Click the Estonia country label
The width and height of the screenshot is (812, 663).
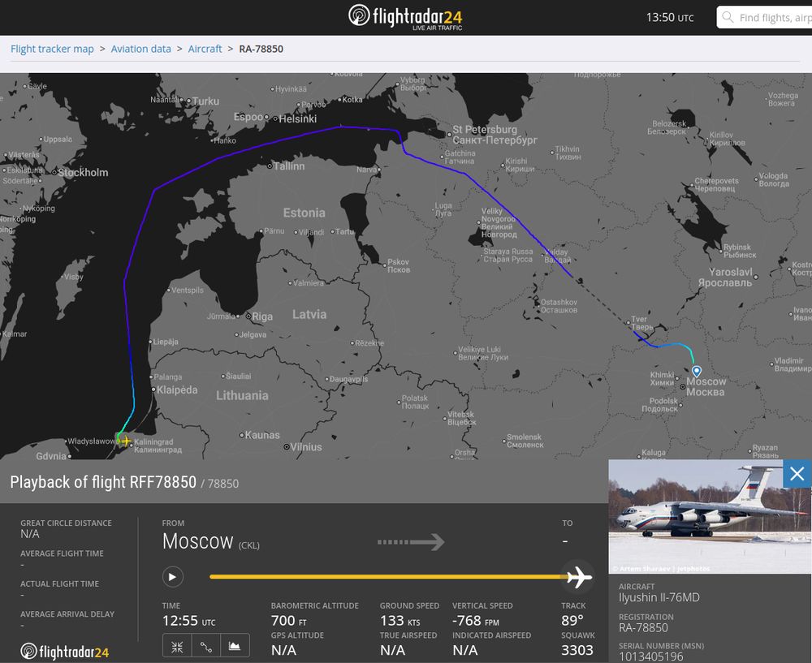304,213
